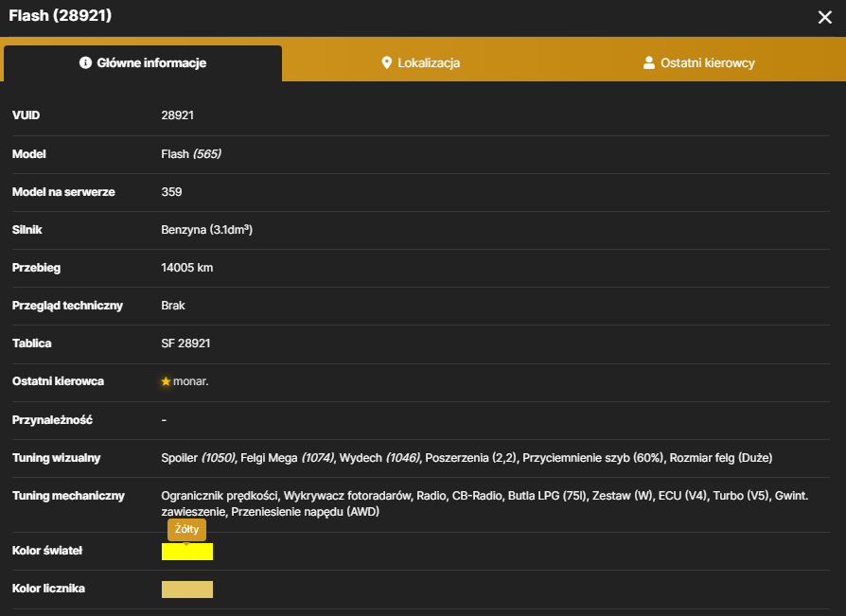Click the Flash (28921) window title
Image resolution: width=846 pixels, height=616 pixels.
(x=60, y=16)
